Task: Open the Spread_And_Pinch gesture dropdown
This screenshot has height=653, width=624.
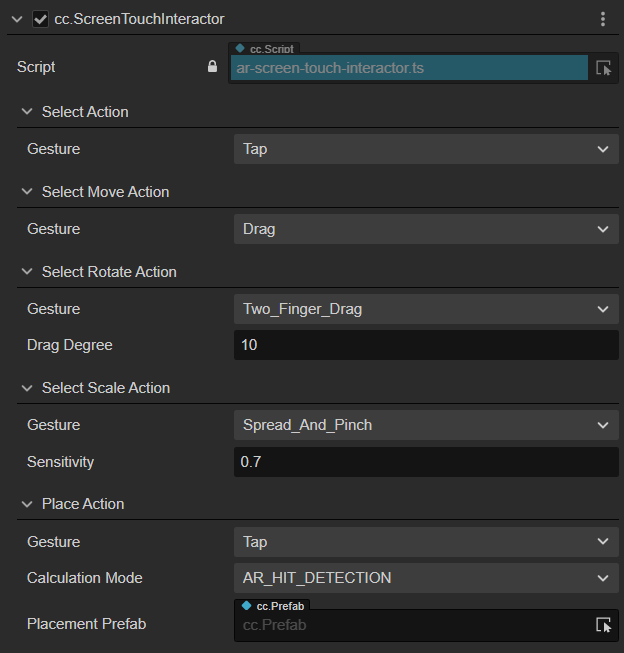Action: click(425, 425)
